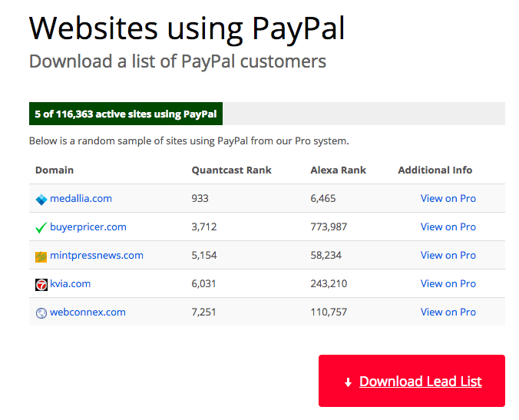The image size is (519, 420).
Task: Click Alexa rank value 773,987
Action: pos(329,227)
